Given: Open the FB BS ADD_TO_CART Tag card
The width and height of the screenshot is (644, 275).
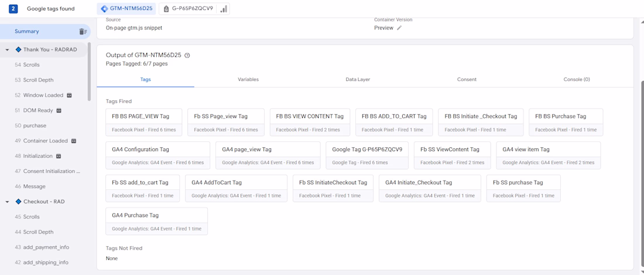Looking at the screenshot, I should coord(394,123).
